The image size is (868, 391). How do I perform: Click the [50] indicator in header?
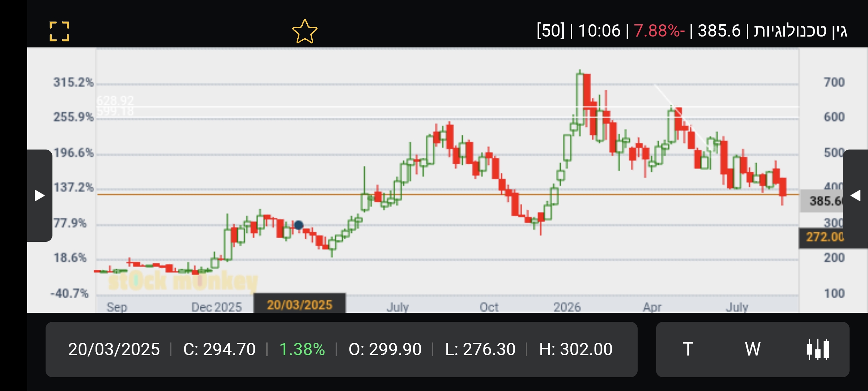(550, 31)
